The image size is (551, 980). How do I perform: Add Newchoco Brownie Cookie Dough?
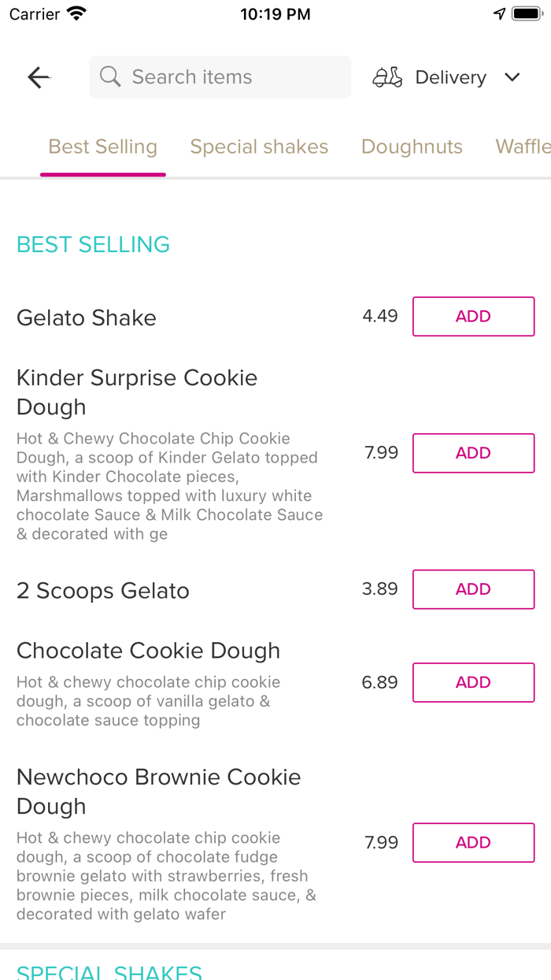coord(473,842)
